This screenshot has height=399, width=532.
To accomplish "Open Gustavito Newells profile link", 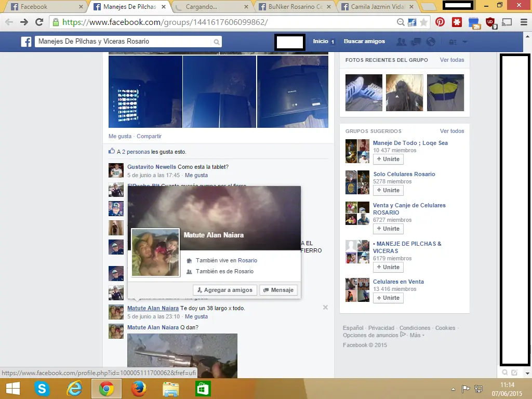I will 152,167.
